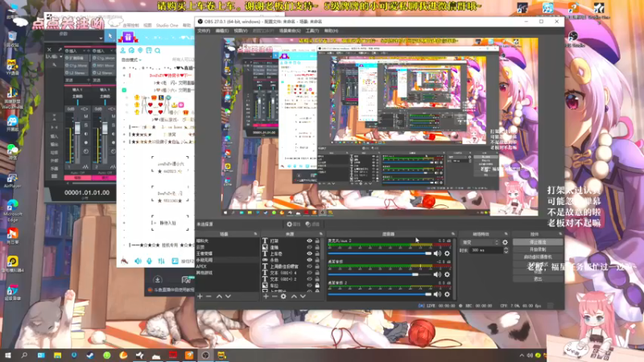Open settings gear of third mixer channel
Image resolution: width=644 pixels, height=362 pixels.
448,294
